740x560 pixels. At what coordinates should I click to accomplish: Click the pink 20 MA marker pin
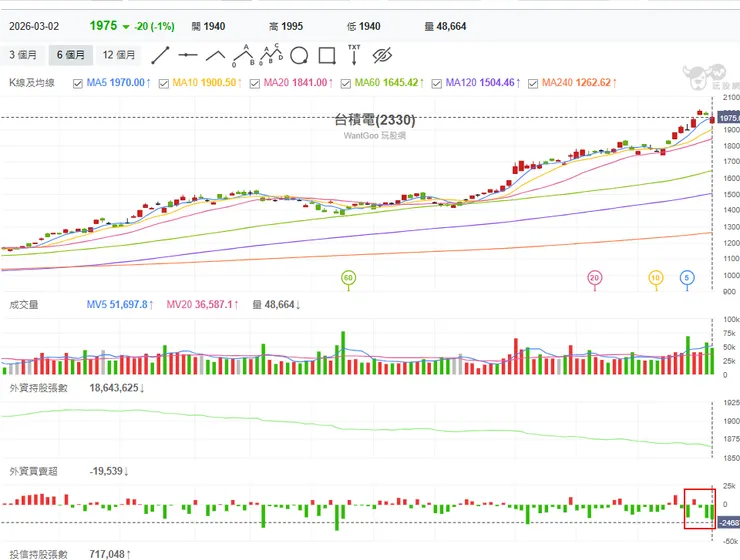pos(594,278)
